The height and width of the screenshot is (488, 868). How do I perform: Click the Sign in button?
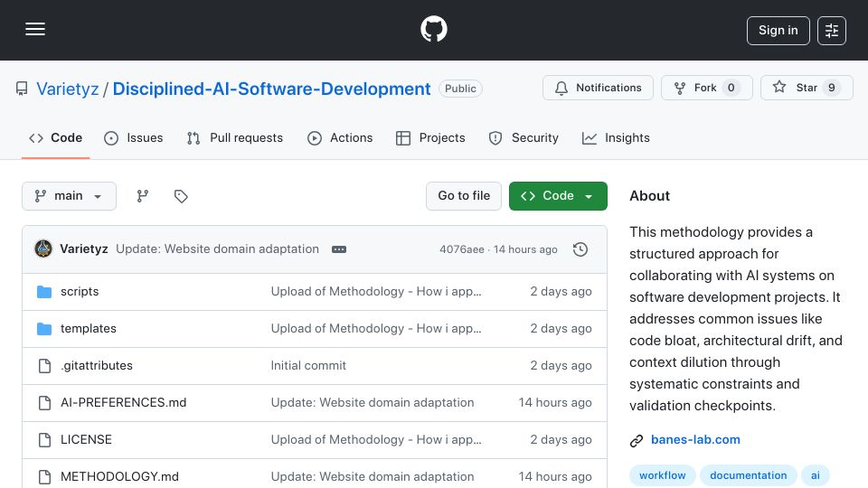(778, 31)
